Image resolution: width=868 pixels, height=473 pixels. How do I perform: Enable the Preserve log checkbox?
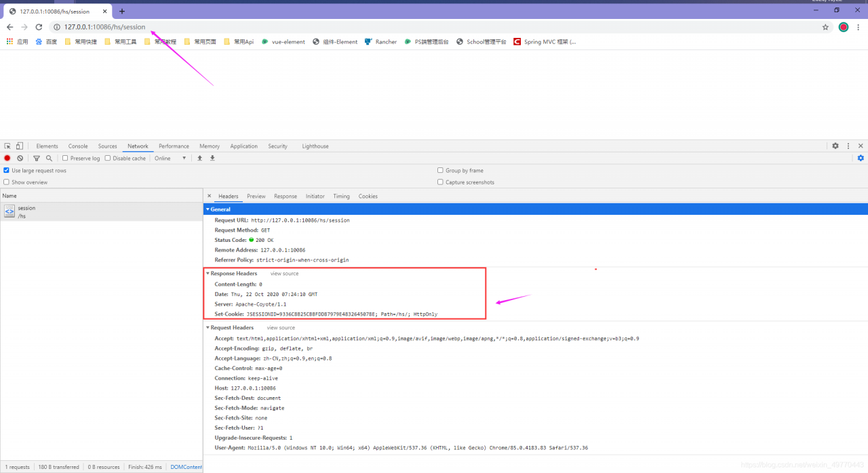tap(65, 158)
